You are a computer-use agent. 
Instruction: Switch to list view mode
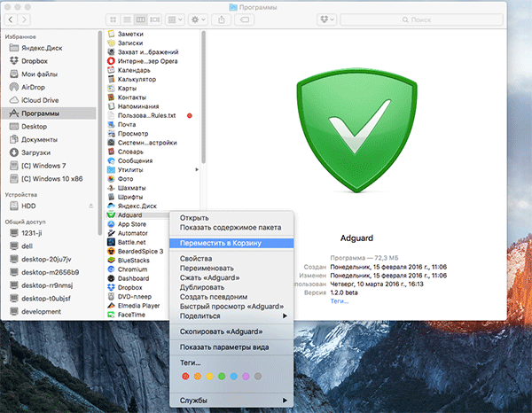pyautogui.click(x=125, y=19)
